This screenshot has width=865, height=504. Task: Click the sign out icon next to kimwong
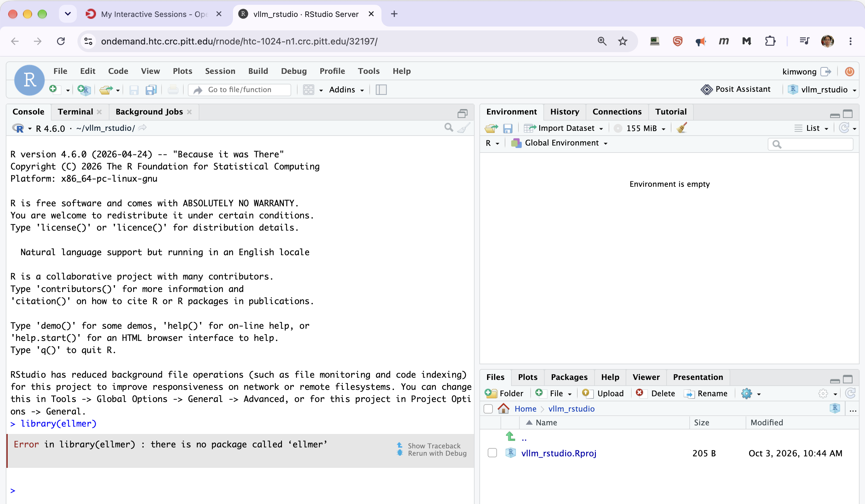pos(826,71)
